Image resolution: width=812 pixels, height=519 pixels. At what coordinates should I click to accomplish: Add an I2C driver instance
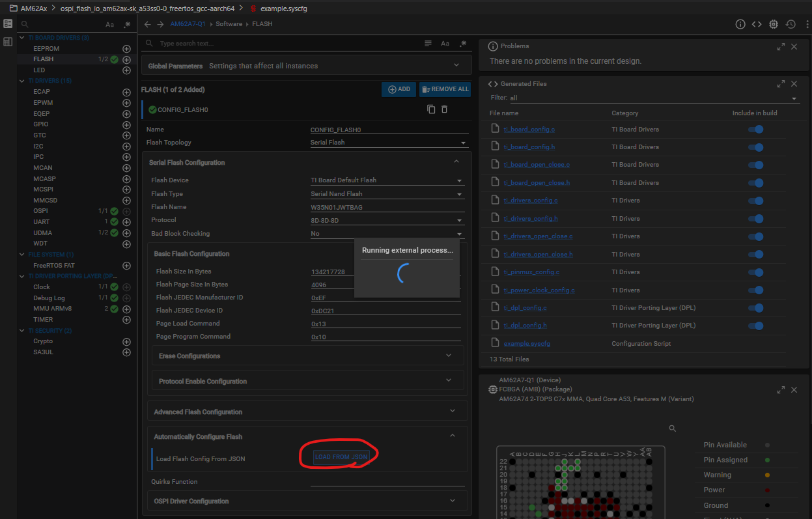(x=126, y=147)
